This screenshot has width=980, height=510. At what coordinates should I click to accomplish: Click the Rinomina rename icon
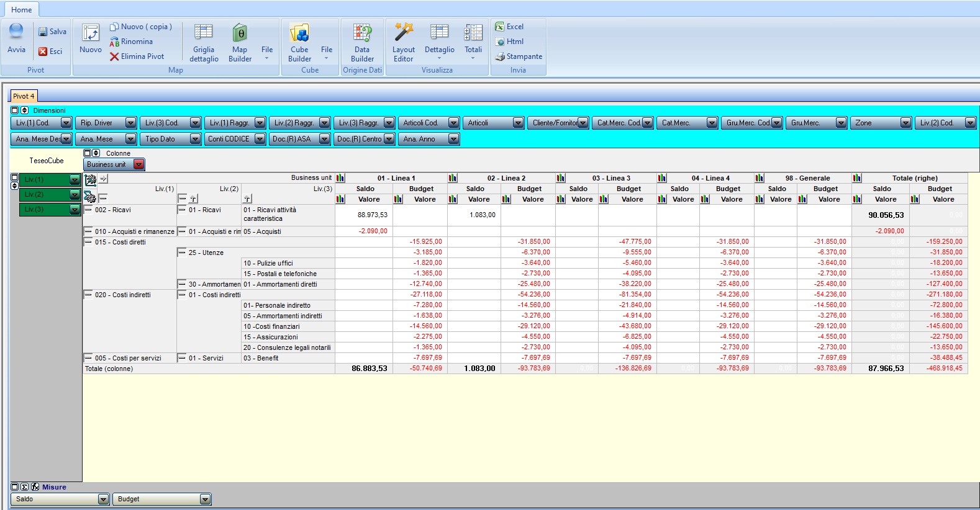tap(114, 42)
